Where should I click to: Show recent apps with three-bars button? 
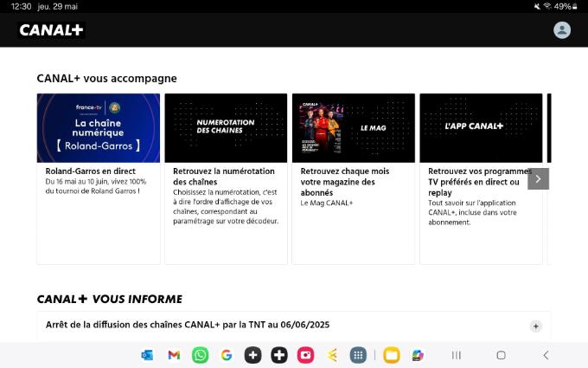pyautogui.click(x=456, y=355)
